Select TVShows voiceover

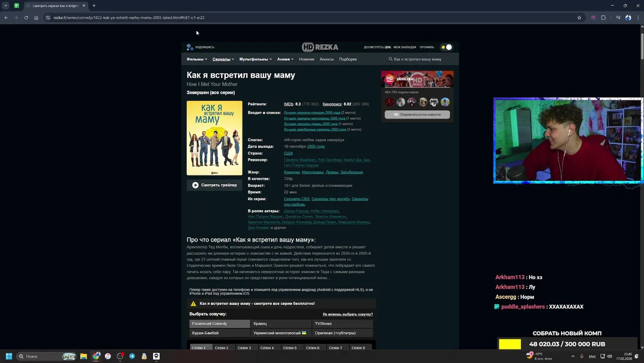pos(342,324)
